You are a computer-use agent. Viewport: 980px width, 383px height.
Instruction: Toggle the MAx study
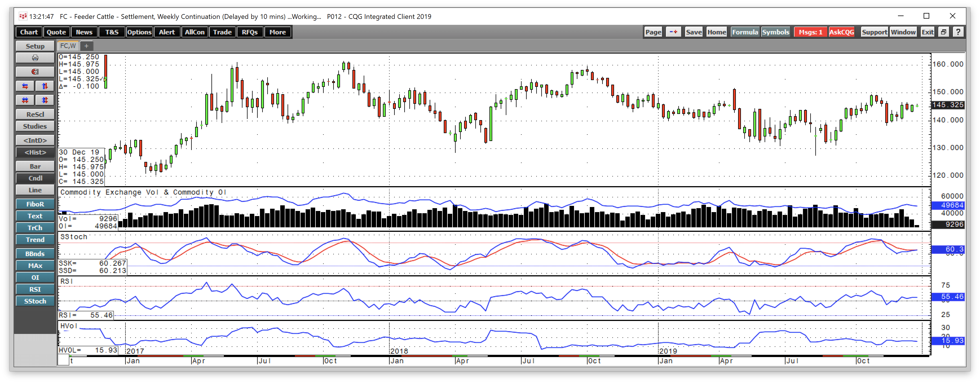(35, 265)
